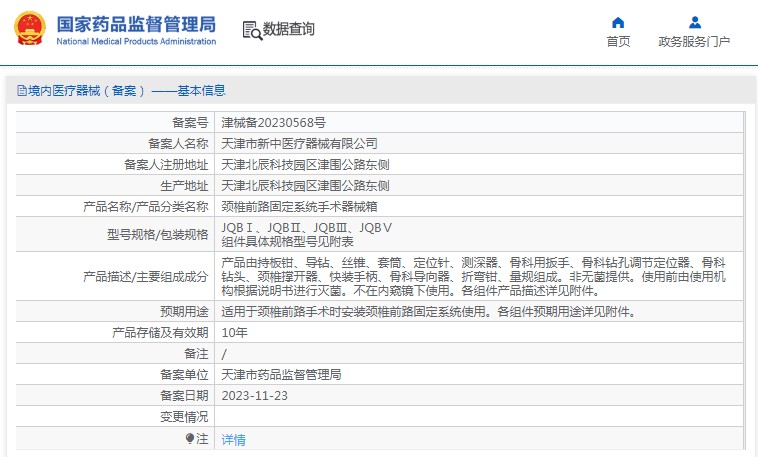Click the document icon beside 境内医疗器械

pyautogui.click(x=22, y=90)
